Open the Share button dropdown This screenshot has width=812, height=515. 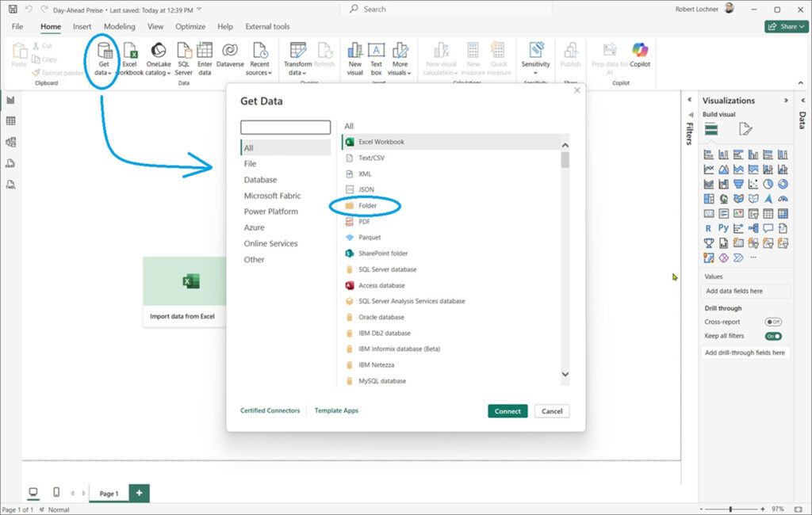point(786,26)
